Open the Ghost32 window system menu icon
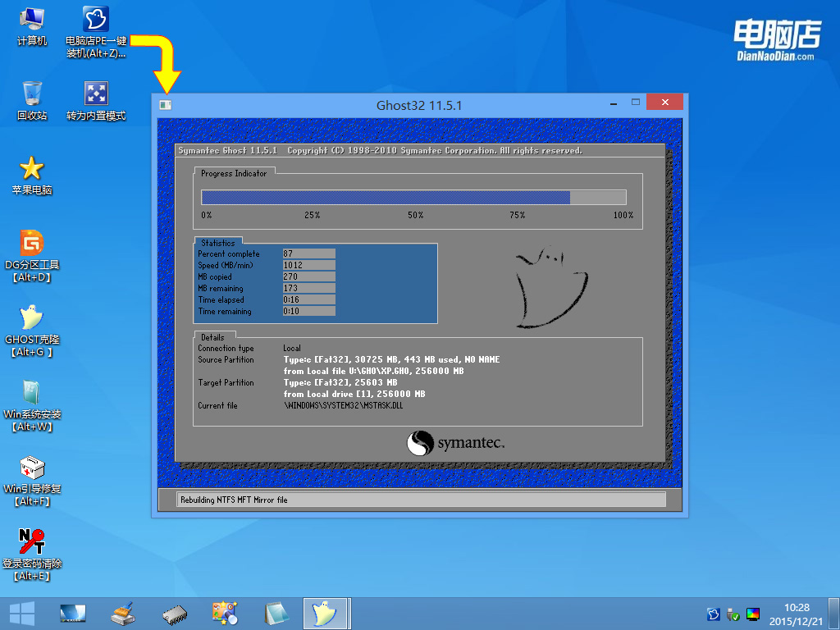 (x=166, y=105)
